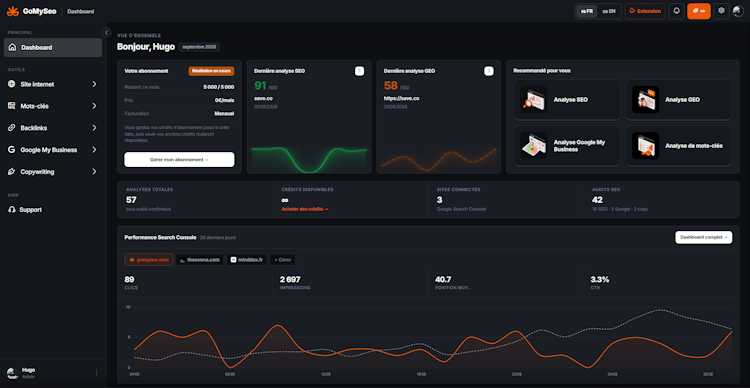Viewport: 750px width, 388px height.
Task: Follow the Acheter des crédits link
Action: (305, 209)
